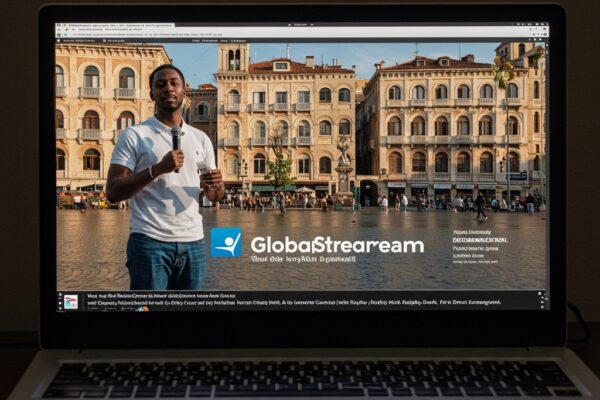Viewport: 600px width, 400px height.
Task: Click the blue GlobalStream logo icon
Action: (226, 242)
